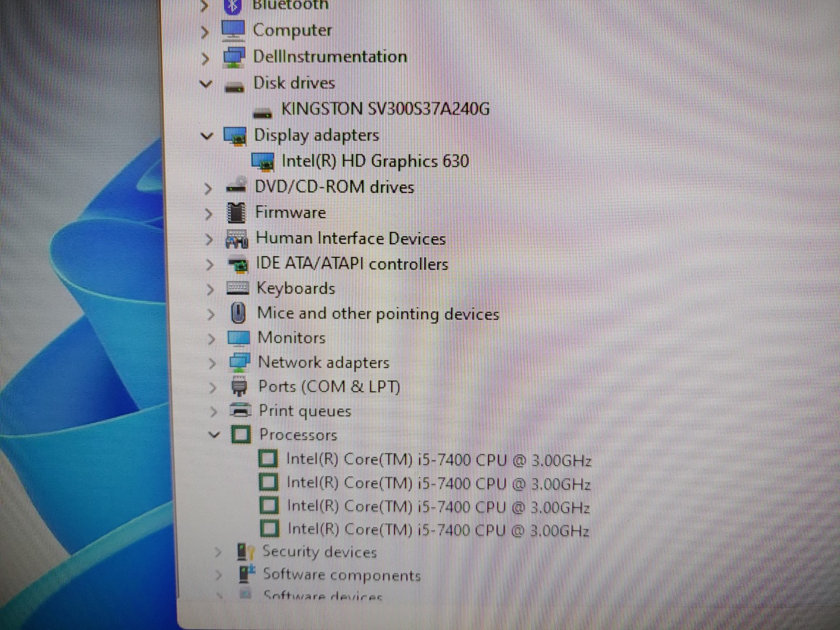
Task: Select the DVD/CD-ROM drives label
Action: (334, 187)
